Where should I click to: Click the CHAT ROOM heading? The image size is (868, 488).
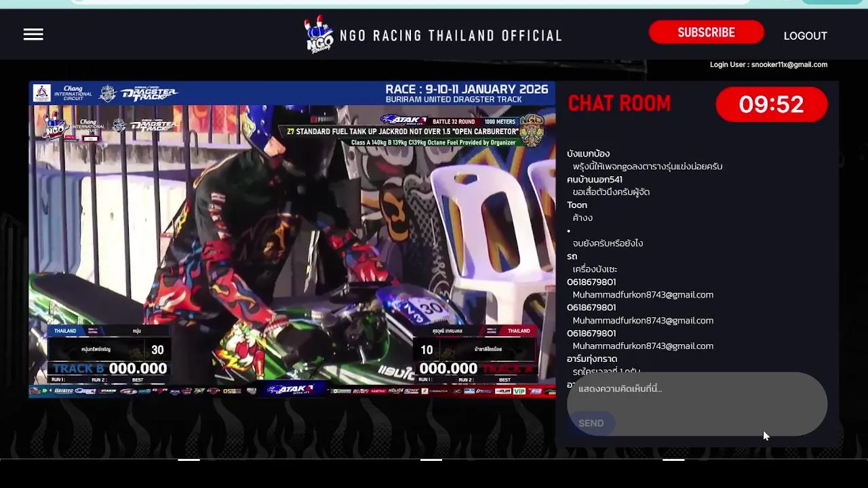coord(619,104)
